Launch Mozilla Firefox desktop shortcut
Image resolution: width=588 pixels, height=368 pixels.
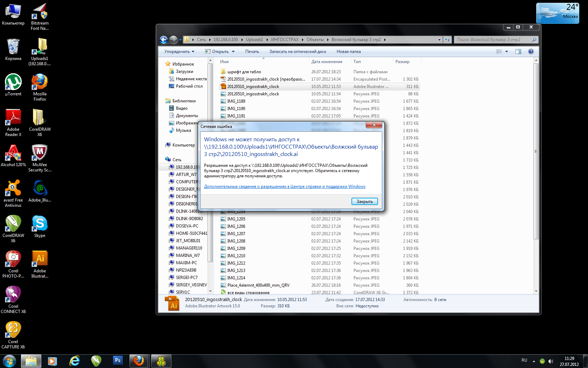tap(40, 87)
